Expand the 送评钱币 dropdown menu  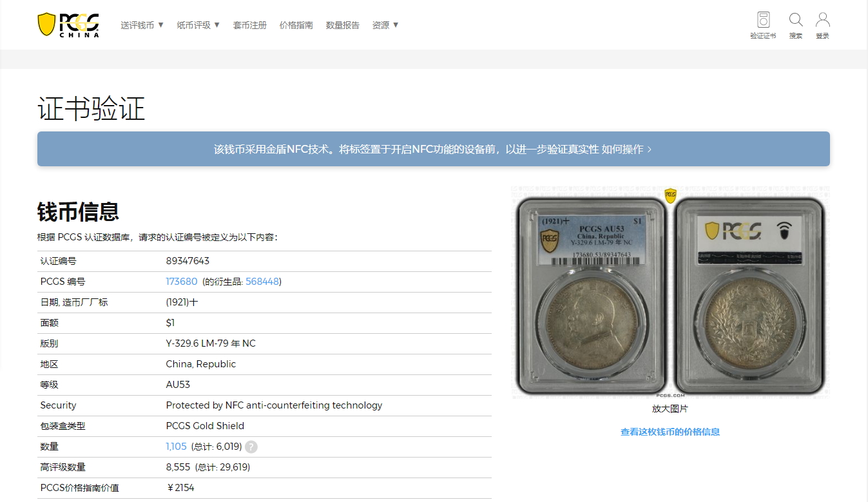(142, 25)
